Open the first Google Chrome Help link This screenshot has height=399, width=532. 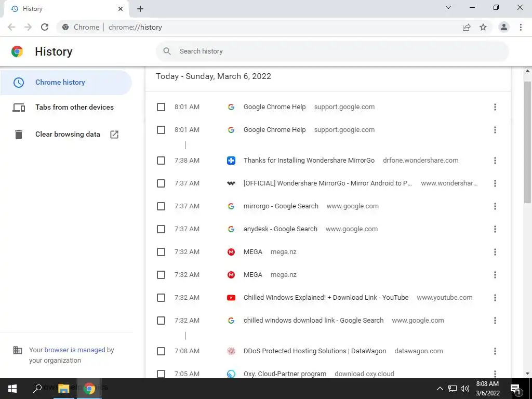coord(274,107)
